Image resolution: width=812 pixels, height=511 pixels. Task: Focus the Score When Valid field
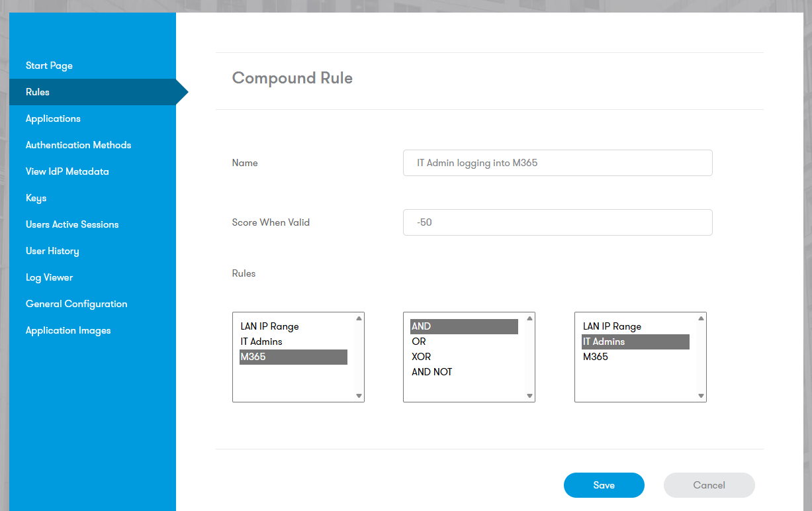coord(557,222)
